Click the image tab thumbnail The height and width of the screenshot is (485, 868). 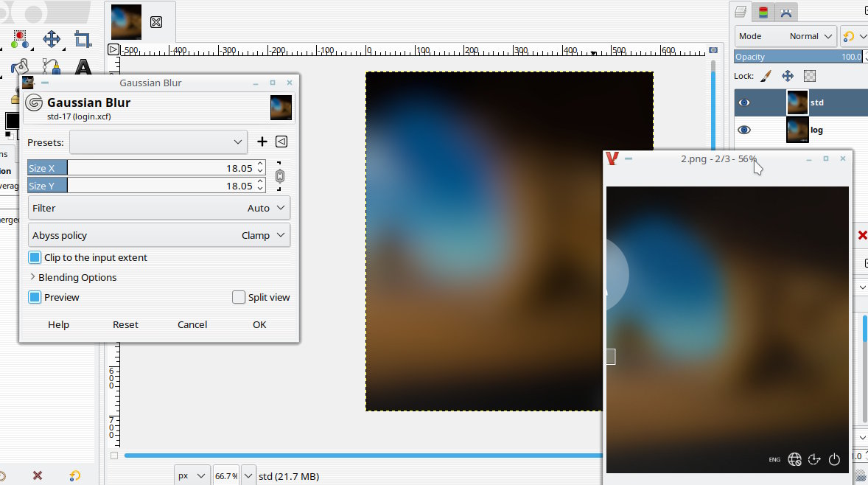[126, 22]
